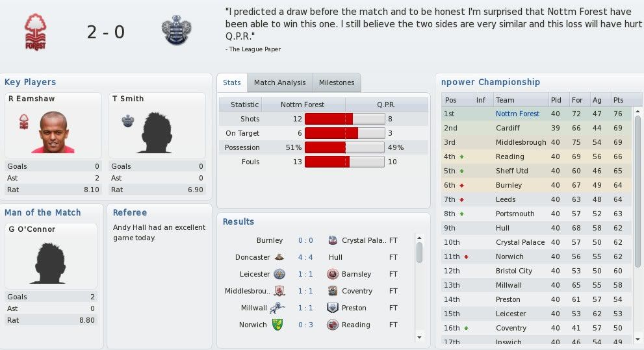644x350 pixels.
Task: Switch to the Match Analysis tab
Action: tap(279, 82)
